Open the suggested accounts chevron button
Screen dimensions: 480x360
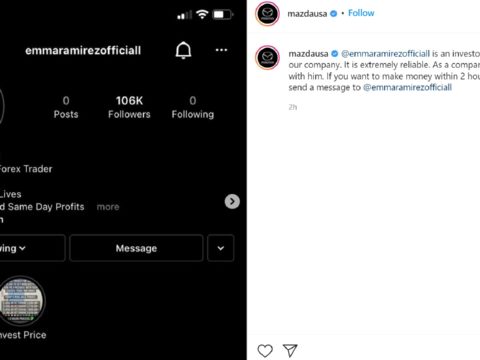pyautogui.click(x=221, y=248)
